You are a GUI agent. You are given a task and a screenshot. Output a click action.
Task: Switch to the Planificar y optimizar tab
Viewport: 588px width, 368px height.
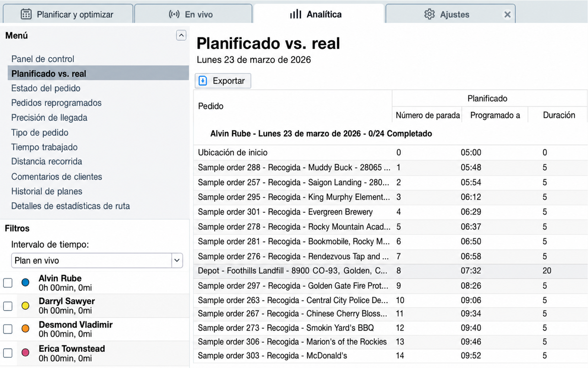tap(68, 14)
